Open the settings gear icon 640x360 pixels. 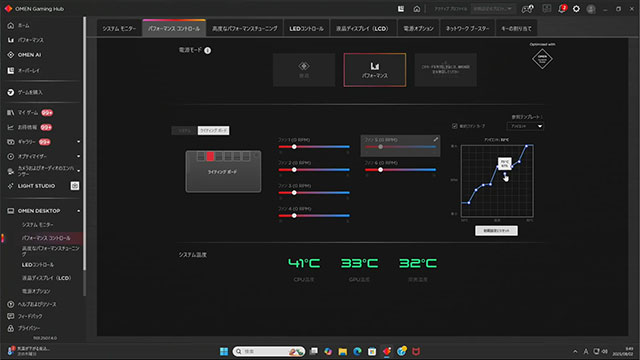tap(576, 9)
